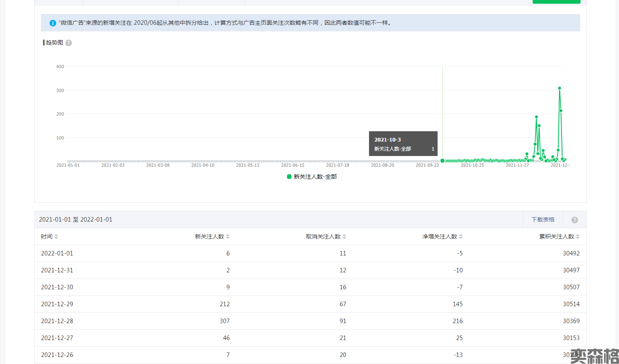Click the help icon next to 下载表格
The image size is (619, 364).
[574, 220]
